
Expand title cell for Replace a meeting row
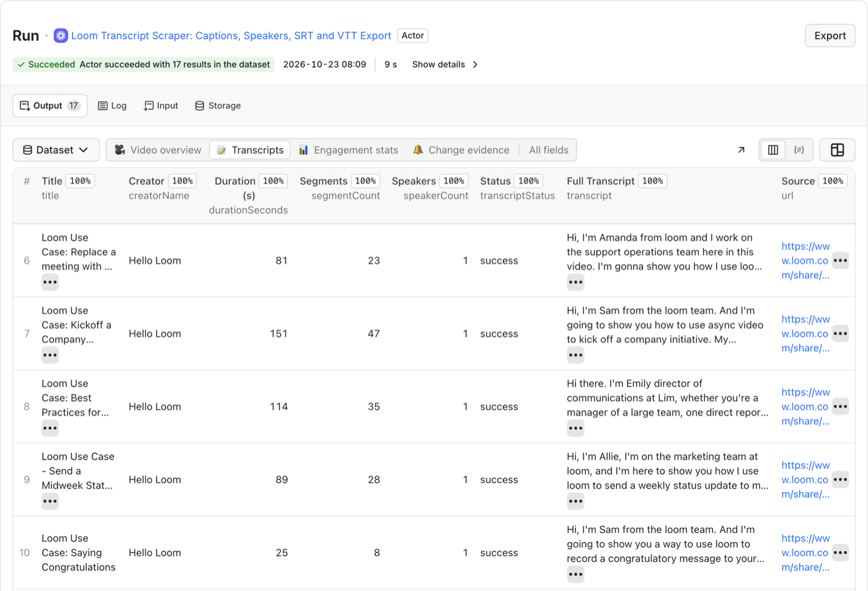click(x=50, y=282)
